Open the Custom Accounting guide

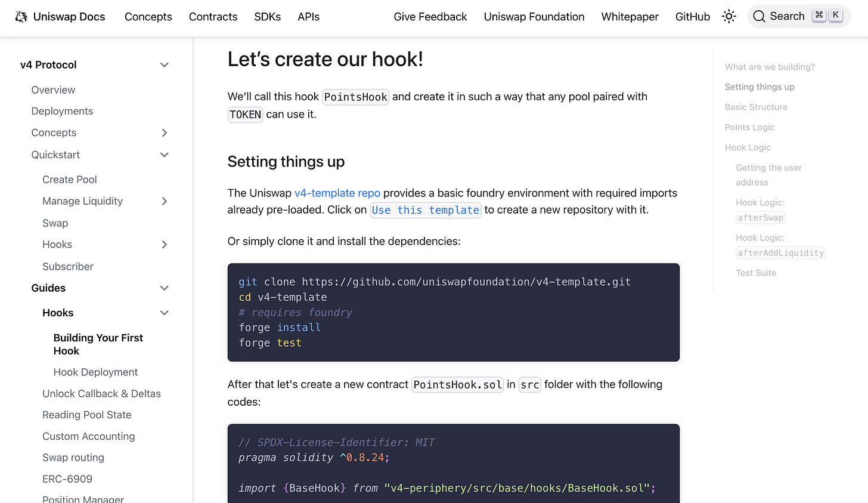pyautogui.click(x=88, y=437)
